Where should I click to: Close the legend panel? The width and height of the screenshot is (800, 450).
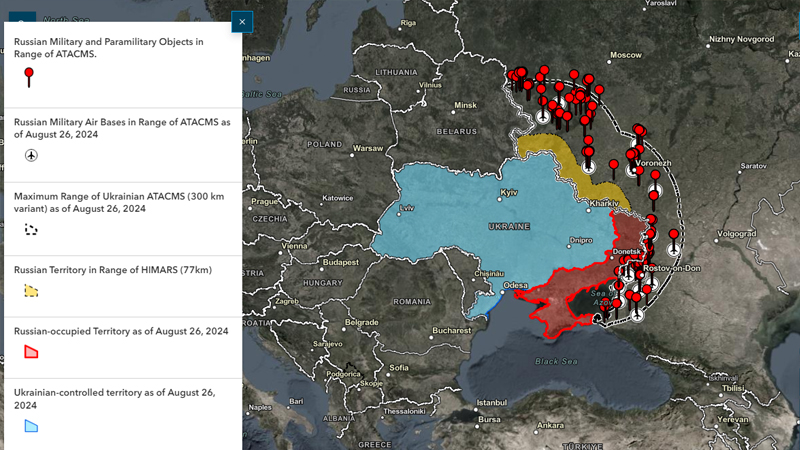coord(242,21)
